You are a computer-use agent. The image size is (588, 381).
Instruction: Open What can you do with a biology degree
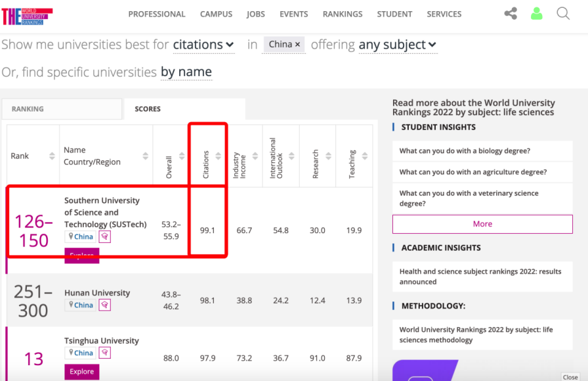pyautogui.click(x=482, y=151)
